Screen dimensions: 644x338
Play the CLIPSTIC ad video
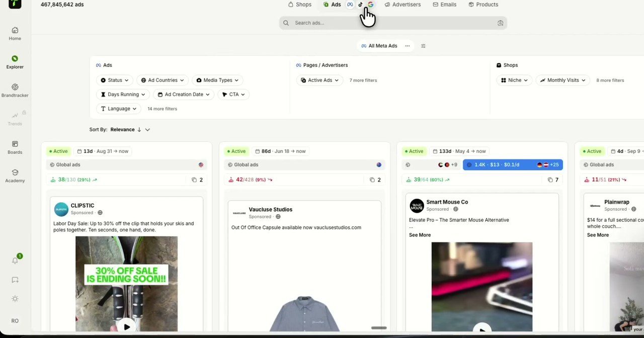pyautogui.click(x=127, y=326)
